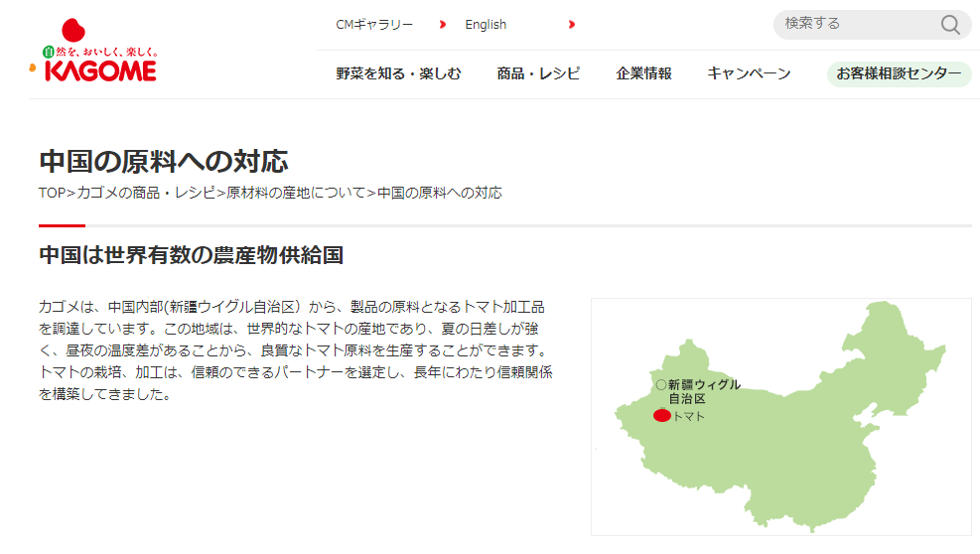Click 中国の原料への対応 in the breadcrumb
The height and width of the screenshot is (554, 980).
[x=440, y=193]
